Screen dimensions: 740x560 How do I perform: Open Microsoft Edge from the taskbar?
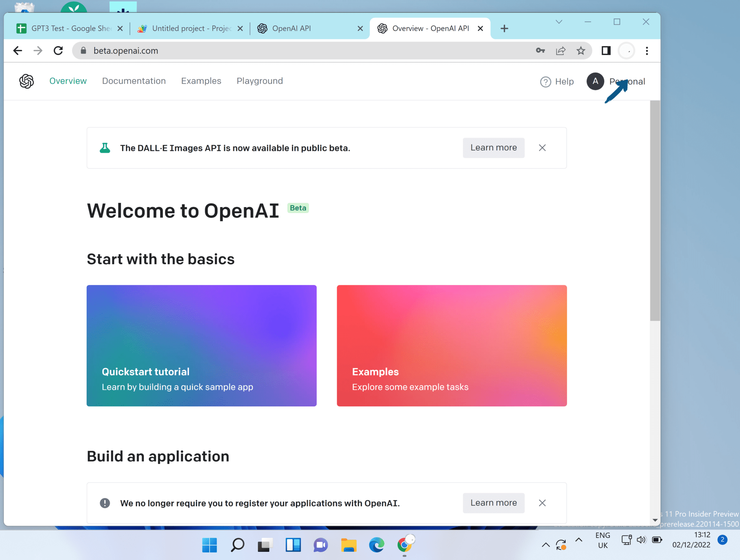[x=377, y=545]
